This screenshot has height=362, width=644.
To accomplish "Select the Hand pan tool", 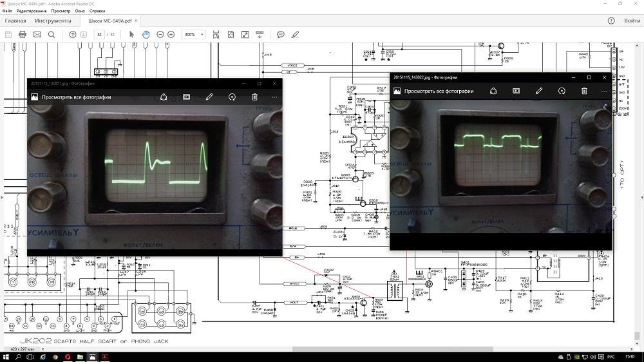I will [x=146, y=34].
